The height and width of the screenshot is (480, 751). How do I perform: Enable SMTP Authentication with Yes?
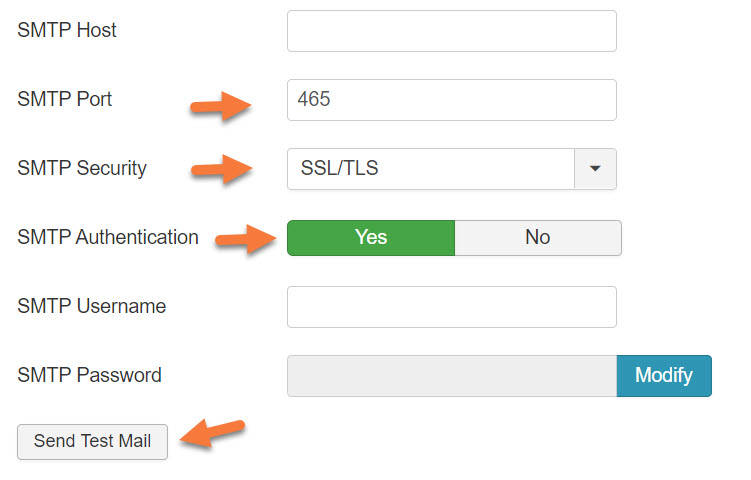tap(371, 238)
